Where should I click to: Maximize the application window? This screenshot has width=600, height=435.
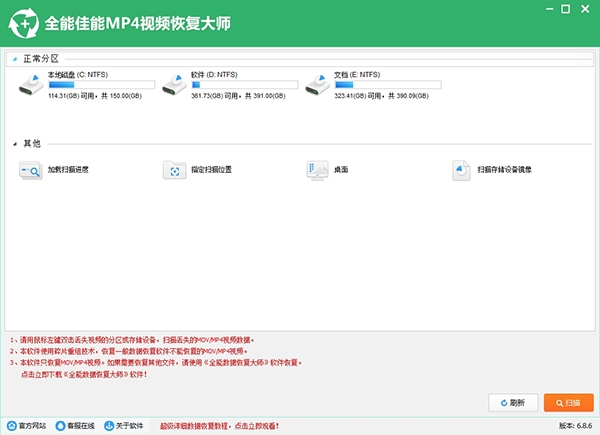coord(566,9)
